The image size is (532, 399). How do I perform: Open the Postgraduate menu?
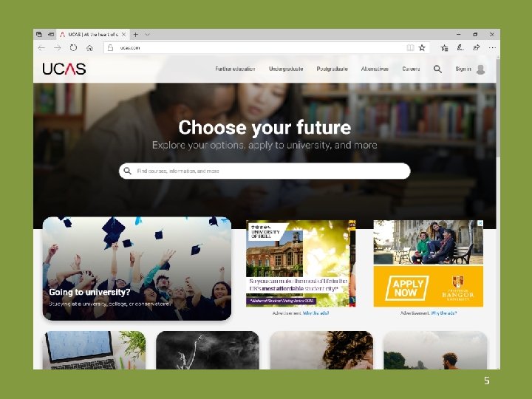click(x=332, y=69)
